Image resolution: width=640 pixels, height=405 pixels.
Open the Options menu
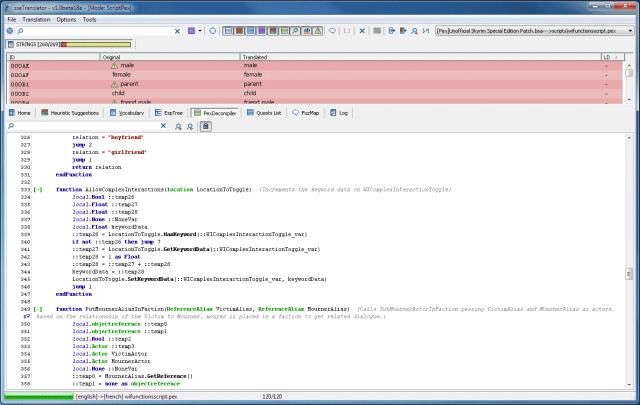coord(66,19)
